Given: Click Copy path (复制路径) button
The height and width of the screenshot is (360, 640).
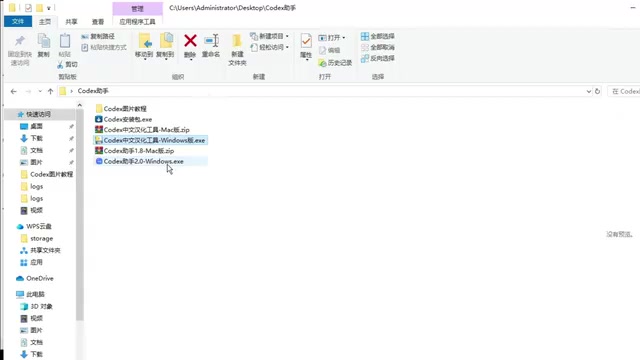Looking at the screenshot, I should tap(98, 36).
